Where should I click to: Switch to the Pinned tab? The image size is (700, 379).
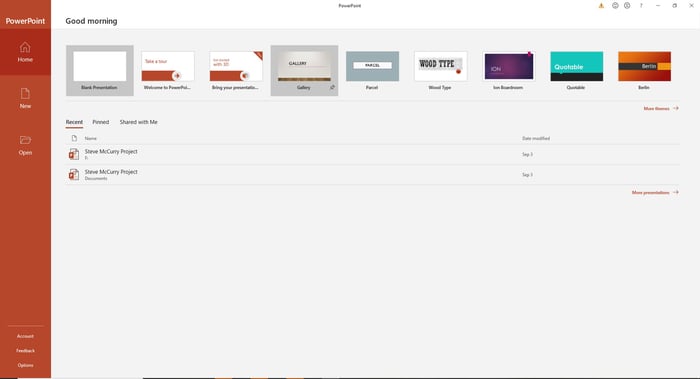[100, 122]
